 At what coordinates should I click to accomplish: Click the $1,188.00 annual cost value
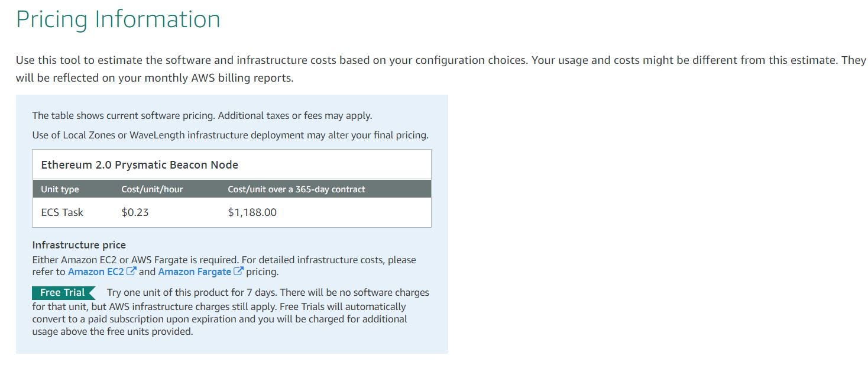(x=252, y=212)
